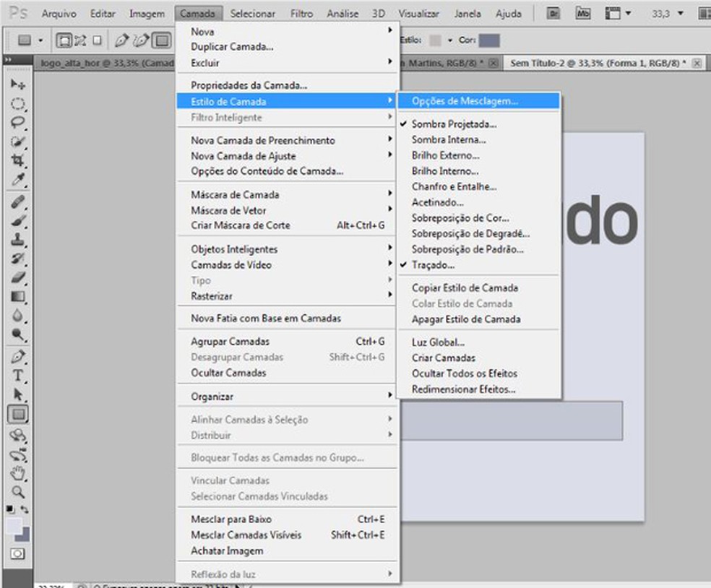Choose Mesclar para Baixo
Image resolution: width=711 pixels, height=588 pixels.
(x=288, y=519)
